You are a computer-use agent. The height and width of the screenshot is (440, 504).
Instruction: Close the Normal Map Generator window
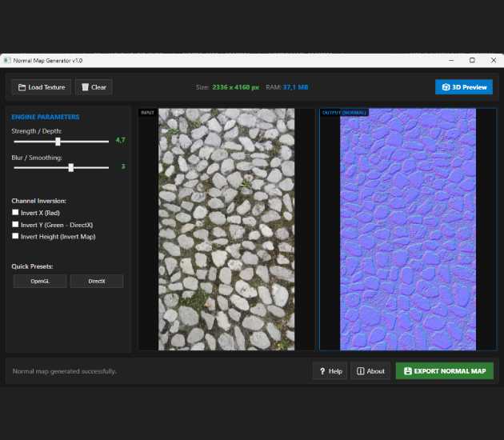[494, 60]
